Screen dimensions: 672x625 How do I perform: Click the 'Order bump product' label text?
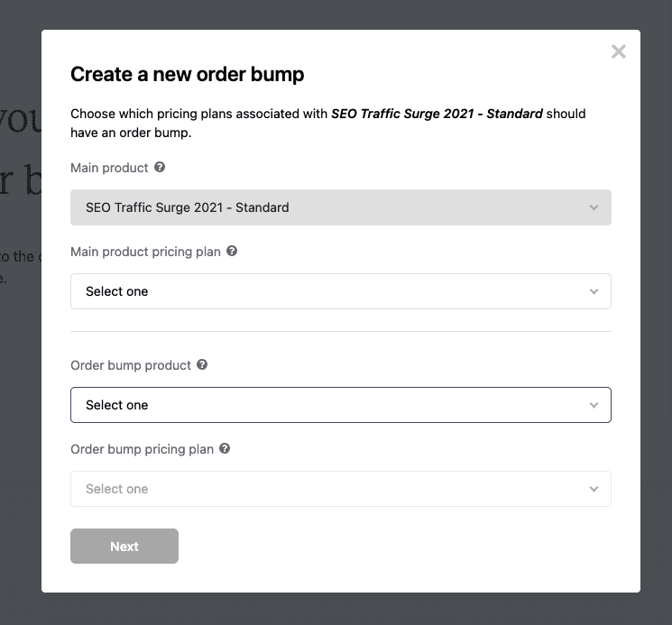point(131,365)
